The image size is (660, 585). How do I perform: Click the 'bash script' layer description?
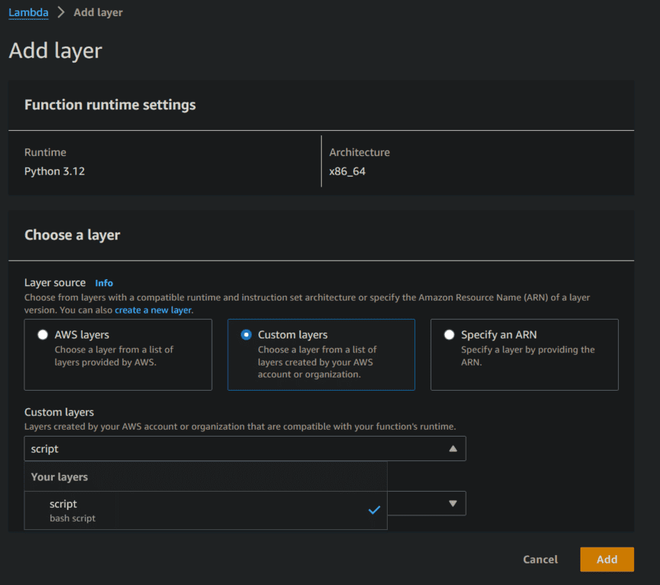[x=73, y=519]
